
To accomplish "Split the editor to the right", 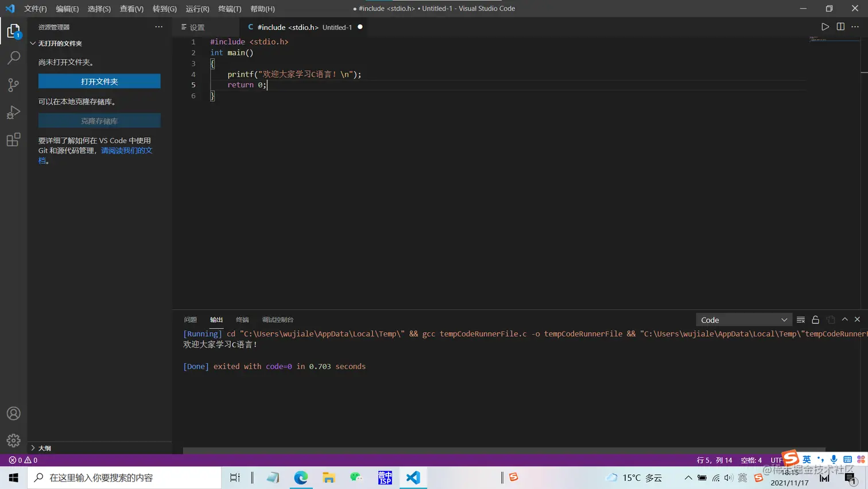I will (x=840, y=27).
